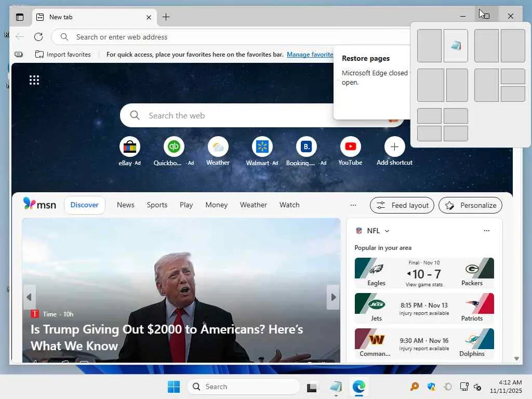Open the tab actions menu icon
The width and height of the screenshot is (532, 399).
[20, 17]
